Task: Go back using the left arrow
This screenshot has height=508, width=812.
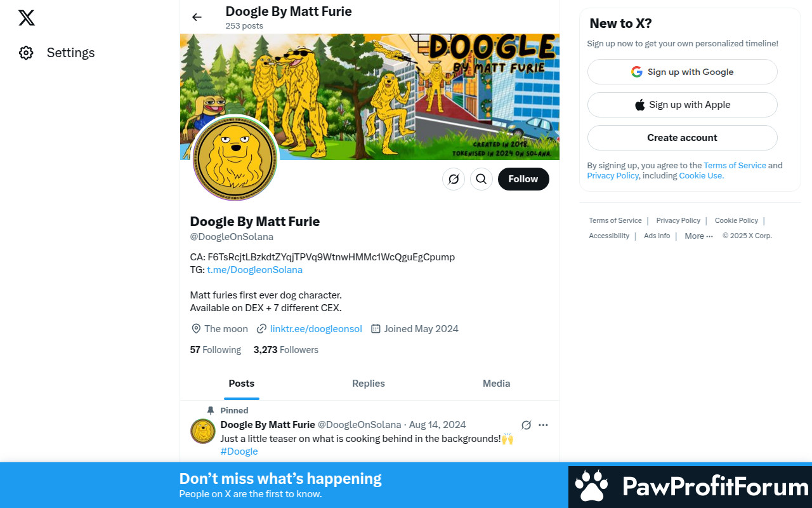Action: (197, 17)
